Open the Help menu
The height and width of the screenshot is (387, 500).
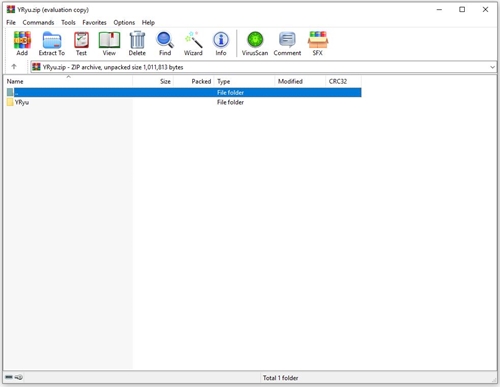(148, 22)
